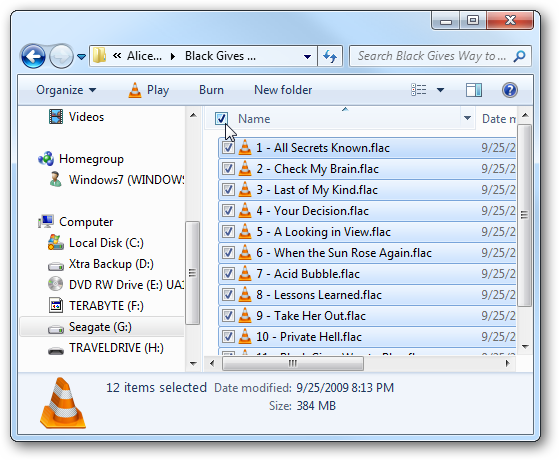Click the refresh icon beside the address bar
This screenshot has height=460, width=559.
[330, 56]
